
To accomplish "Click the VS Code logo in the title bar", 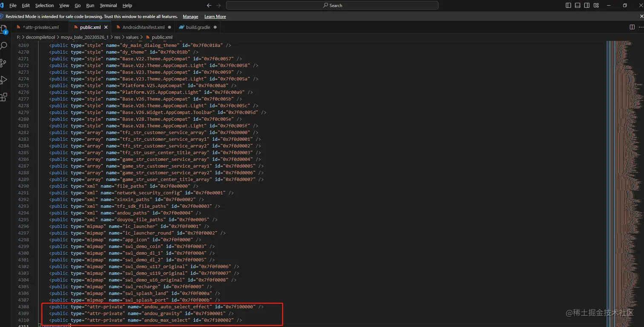I will 2,6.
